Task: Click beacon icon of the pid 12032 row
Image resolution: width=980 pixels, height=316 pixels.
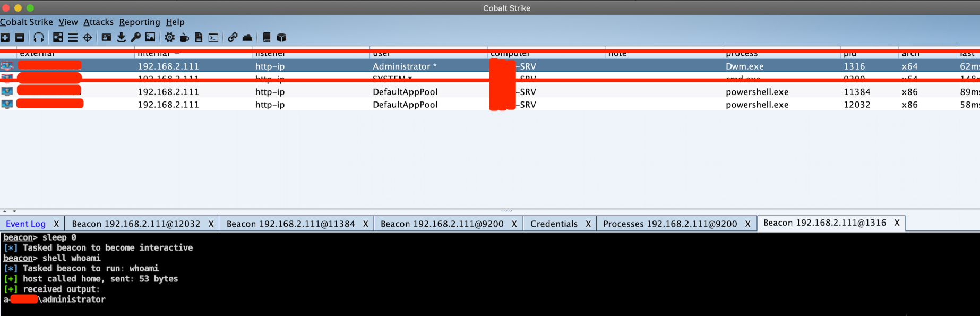Action: (x=7, y=105)
